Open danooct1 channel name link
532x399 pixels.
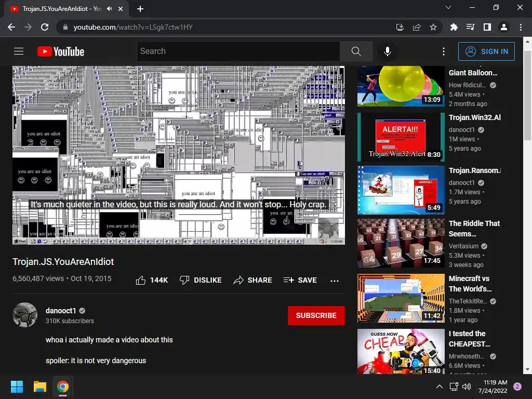pyautogui.click(x=61, y=311)
